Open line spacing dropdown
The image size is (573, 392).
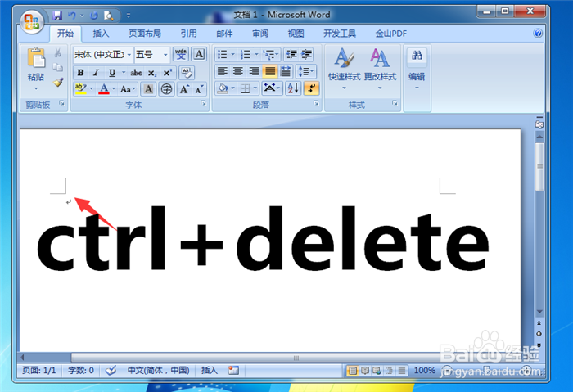[x=305, y=71]
